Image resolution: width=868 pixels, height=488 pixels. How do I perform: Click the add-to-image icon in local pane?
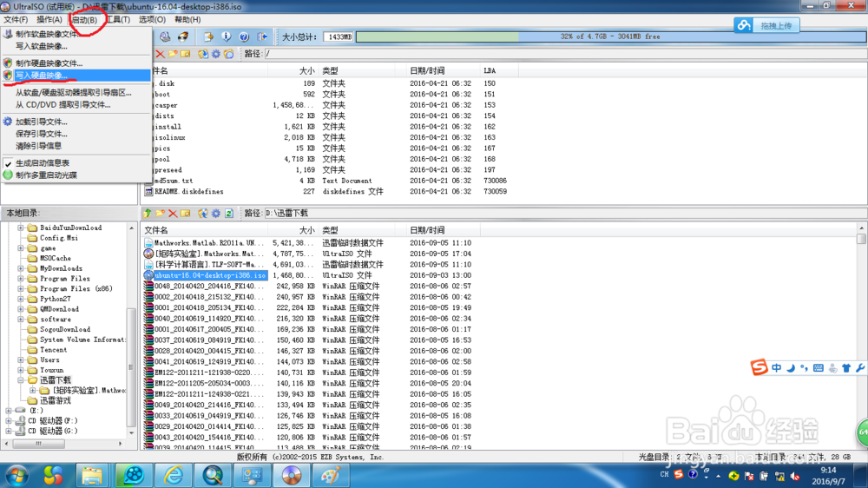coord(202,214)
